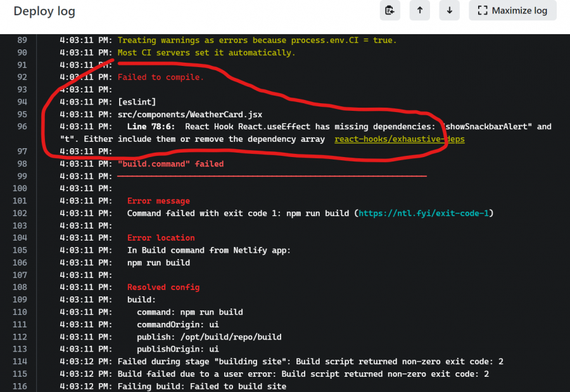
Task: Select line number 116 in the gutter
Action: point(20,386)
